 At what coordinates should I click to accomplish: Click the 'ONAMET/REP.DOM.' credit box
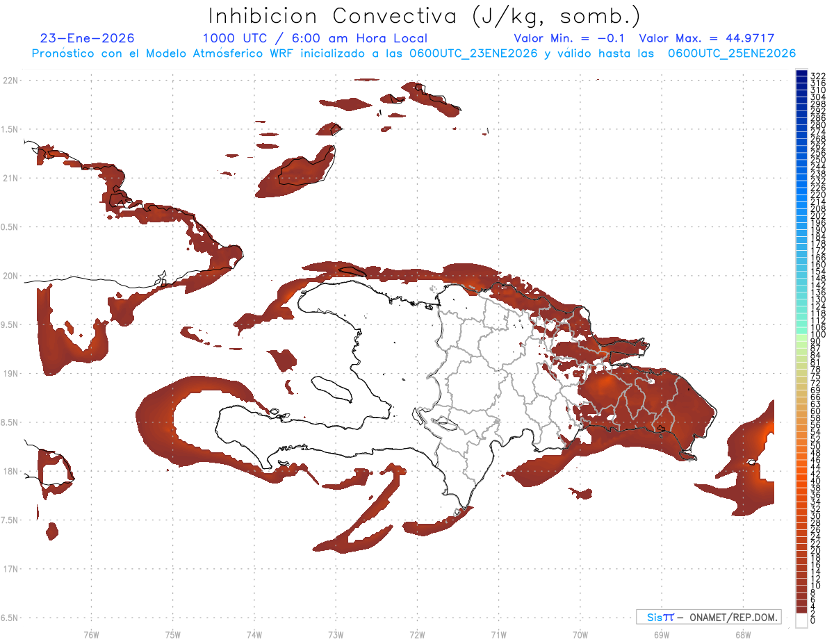pos(709,617)
